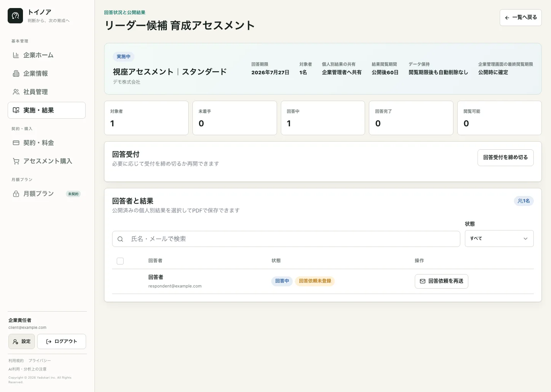Click client@example.com account text
The height and width of the screenshot is (392, 551).
[x=27, y=328]
